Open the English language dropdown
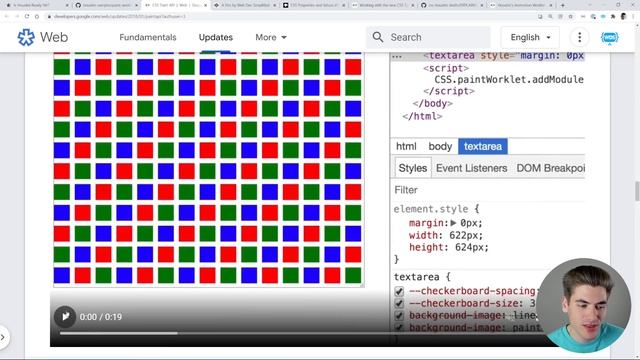 click(530, 37)
